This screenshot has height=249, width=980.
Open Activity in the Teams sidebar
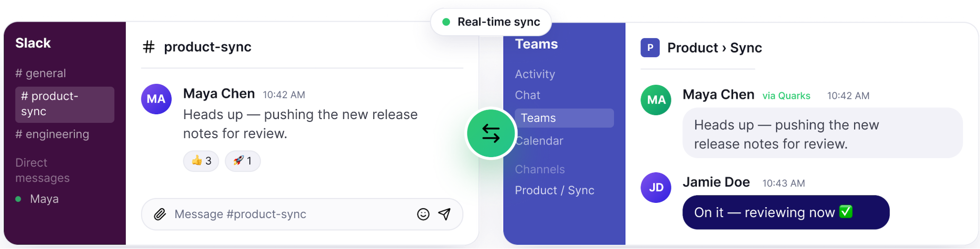535,74
